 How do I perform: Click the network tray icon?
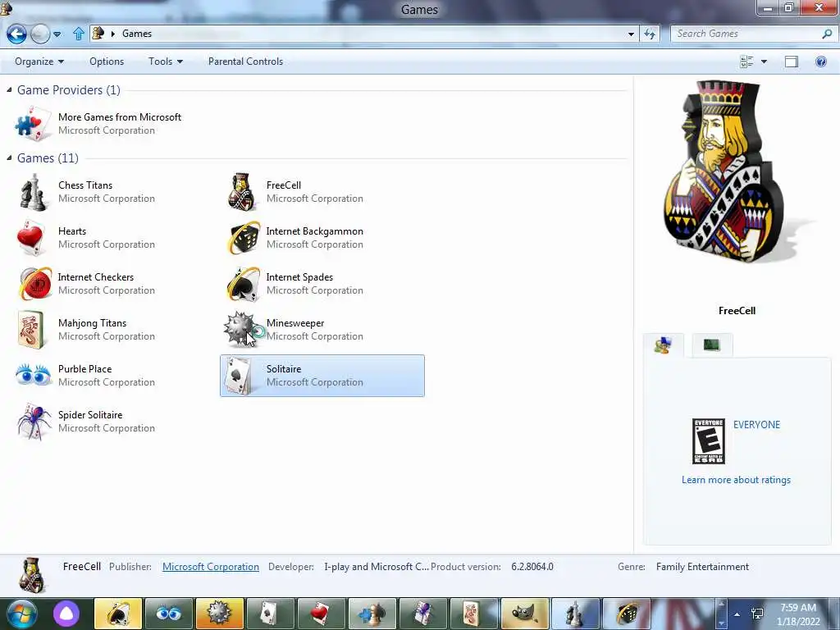757,614
